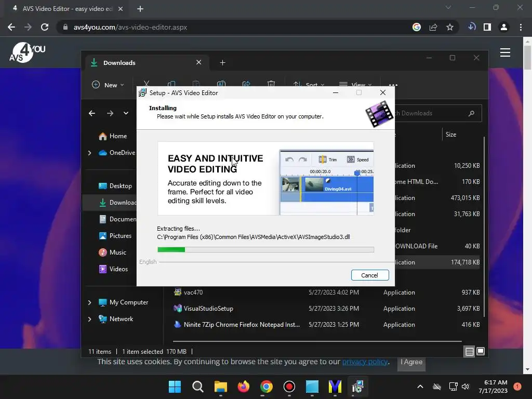This screenshot has width=532, height=399.
Task: Open the Sort dropdown in Explorer
Action: 309,85
